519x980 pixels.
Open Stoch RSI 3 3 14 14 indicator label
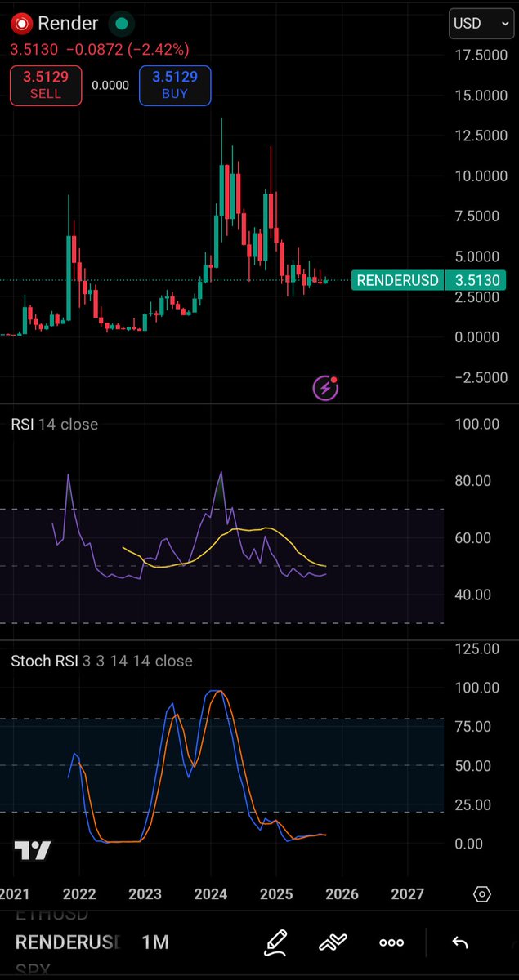tap(101, 661)
